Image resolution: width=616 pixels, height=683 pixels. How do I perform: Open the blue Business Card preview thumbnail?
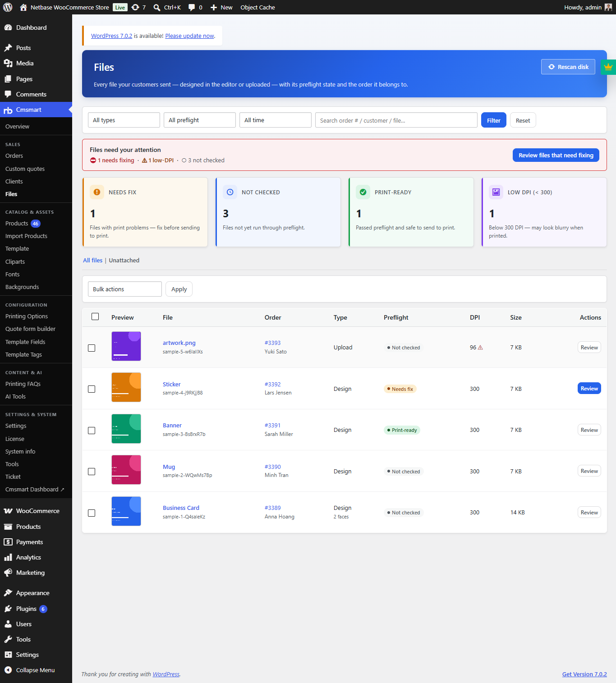tap(126, 511)
